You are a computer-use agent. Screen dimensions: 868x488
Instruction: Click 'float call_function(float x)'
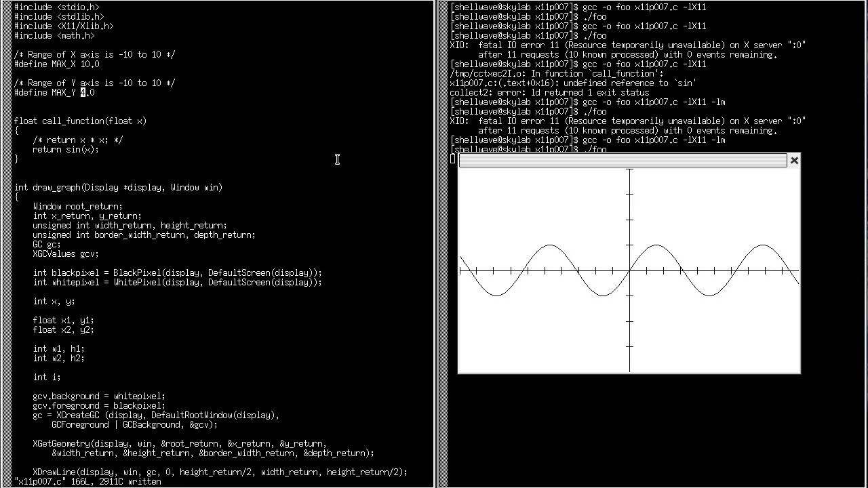[80, 121]
